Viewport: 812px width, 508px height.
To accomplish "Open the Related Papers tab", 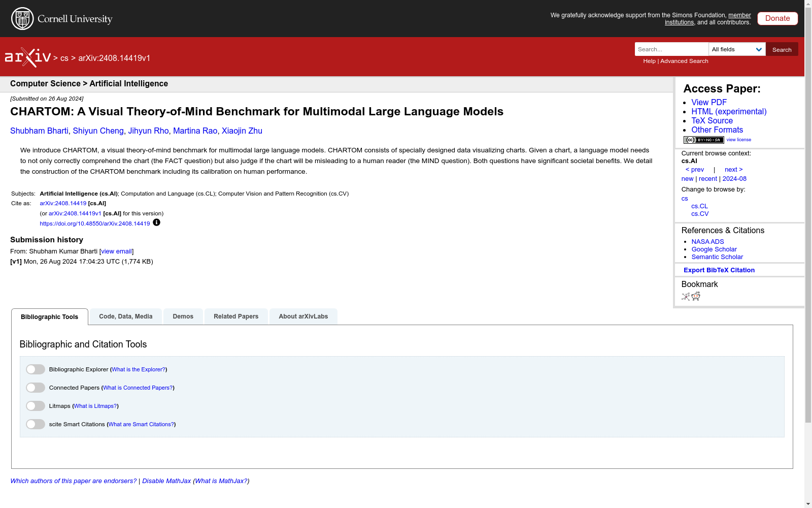I will [236, 316].
